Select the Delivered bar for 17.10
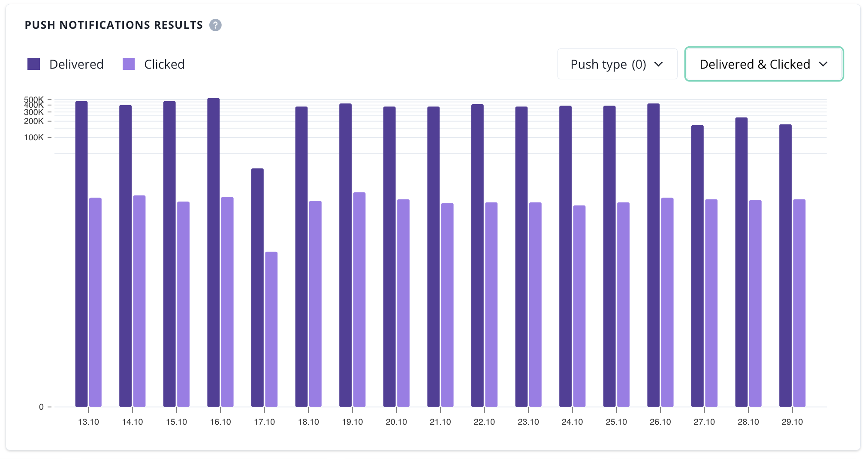Viewport: 868px width, 459px height. click(x=257, y=287)
